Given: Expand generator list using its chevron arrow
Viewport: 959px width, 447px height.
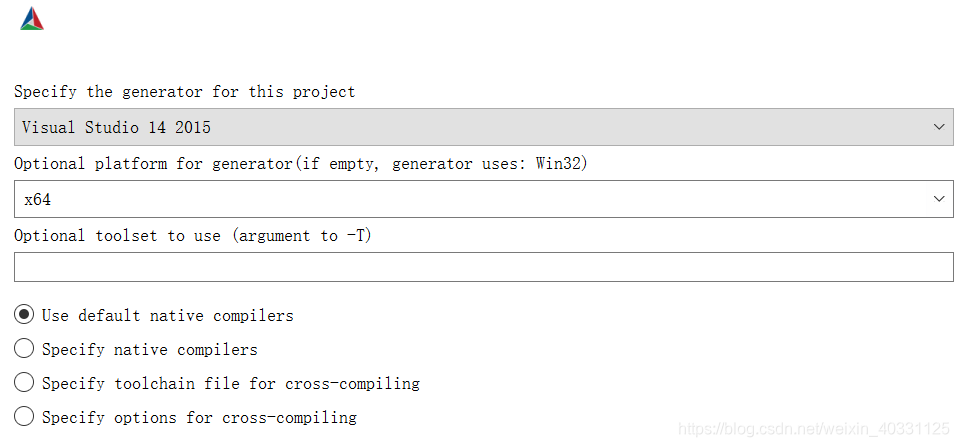Looking at the screenshot, I should click(939, 127).
